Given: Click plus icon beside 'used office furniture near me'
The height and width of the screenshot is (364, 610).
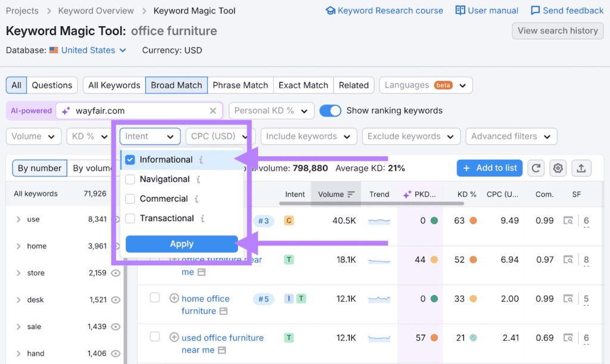Looking at the screenshot, I should (x=174, y=338).
